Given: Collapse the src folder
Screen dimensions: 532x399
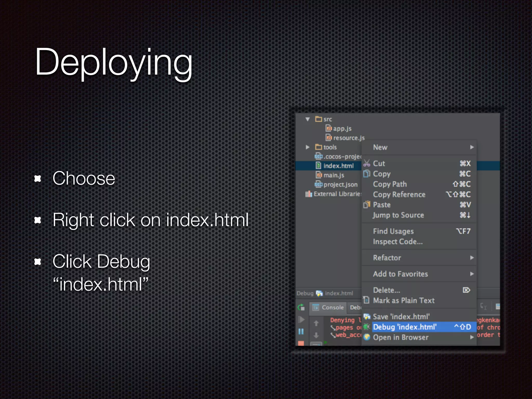Looking at the screenshot, I should (308, 119).
